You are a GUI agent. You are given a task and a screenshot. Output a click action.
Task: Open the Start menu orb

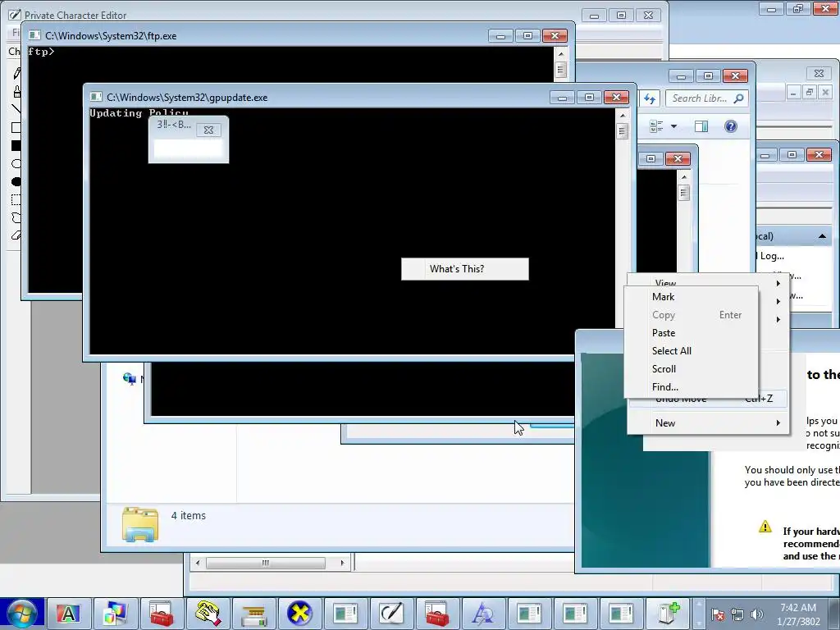(21, 614)
